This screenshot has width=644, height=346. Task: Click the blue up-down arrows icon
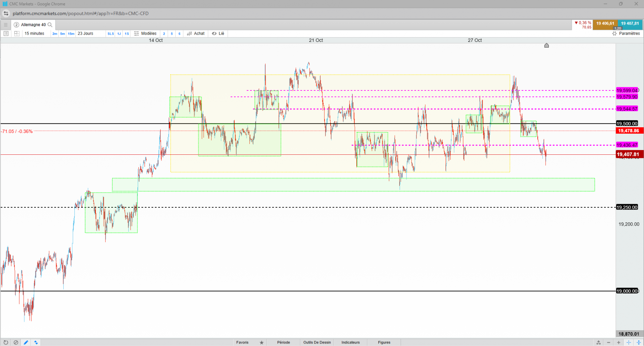36,342
